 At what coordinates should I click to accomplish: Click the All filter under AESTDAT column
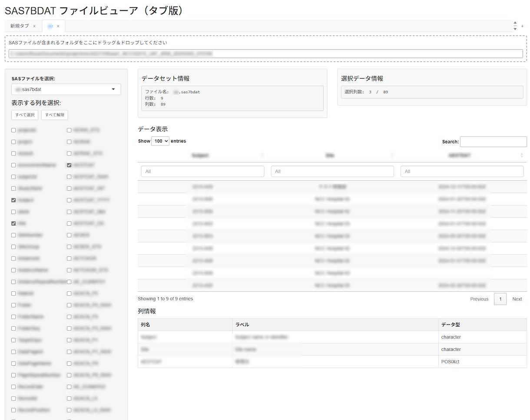pos(462,171)
